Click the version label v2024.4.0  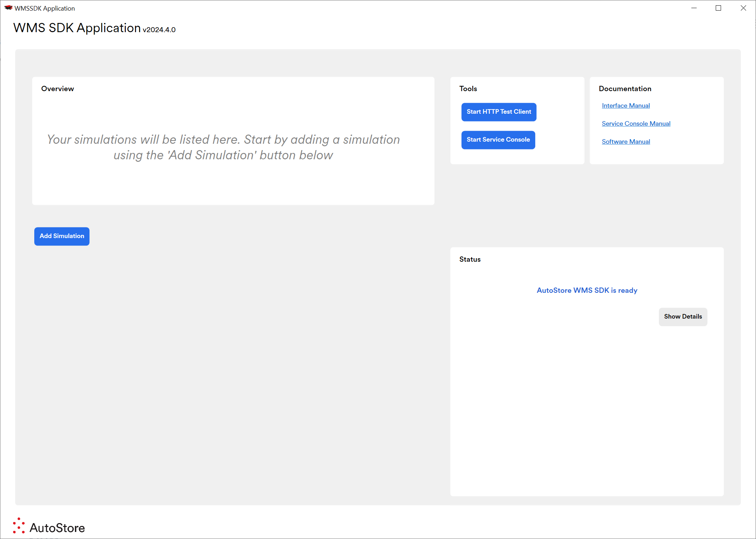click(x=159, y=30)
